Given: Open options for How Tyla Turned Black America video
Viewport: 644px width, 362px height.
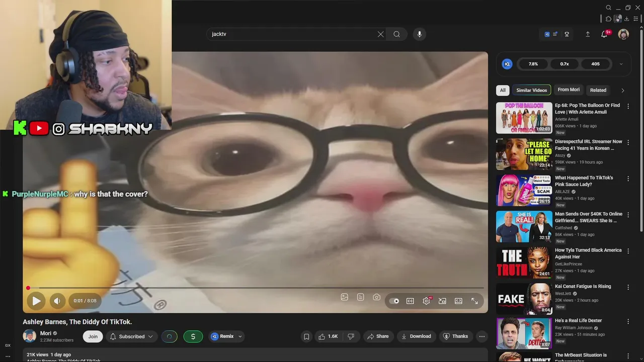Looking at the screenshot, I should (x=628, y=251).
